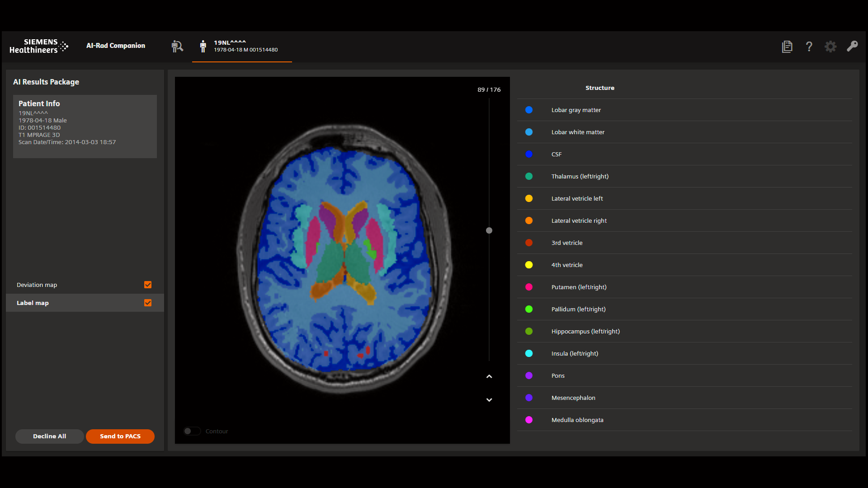Click the Thalamus color indicator dot
The width and height of the screenshot is (868, 488).
pyautogui.click(x=529, y=176)
